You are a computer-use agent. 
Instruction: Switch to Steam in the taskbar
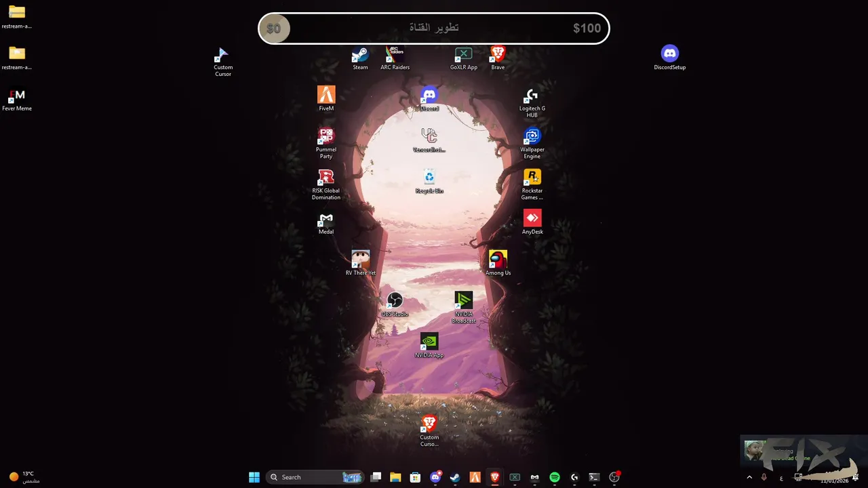pyautogui.click(x=455, y=477)
